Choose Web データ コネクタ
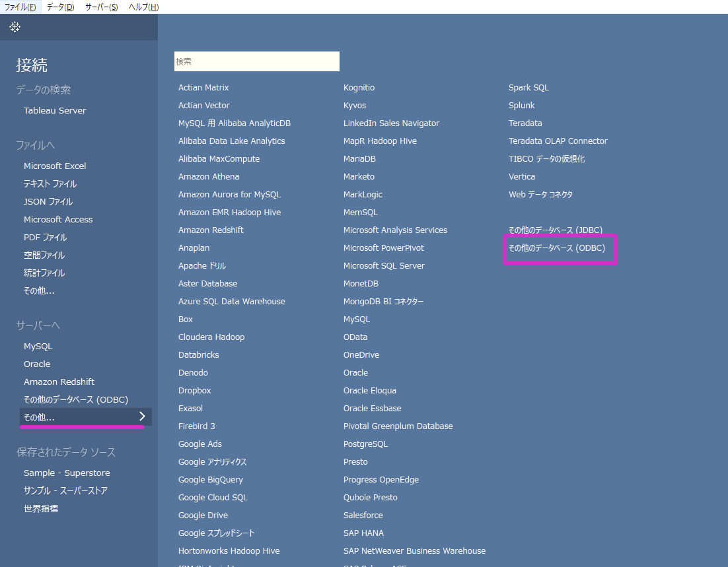This screenshot has height=567, width=728. point(540,195)
